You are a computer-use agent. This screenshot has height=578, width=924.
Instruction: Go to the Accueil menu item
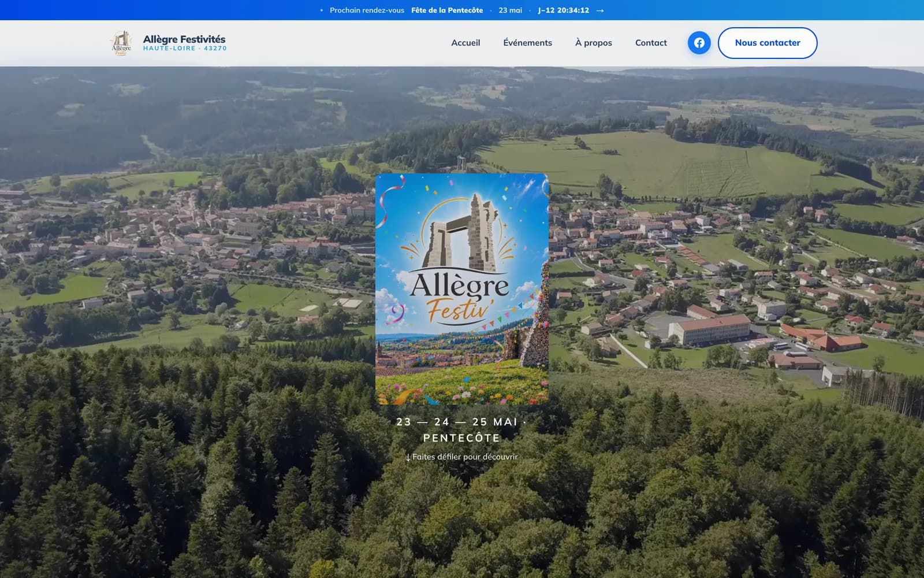click(x=465, y=43)
